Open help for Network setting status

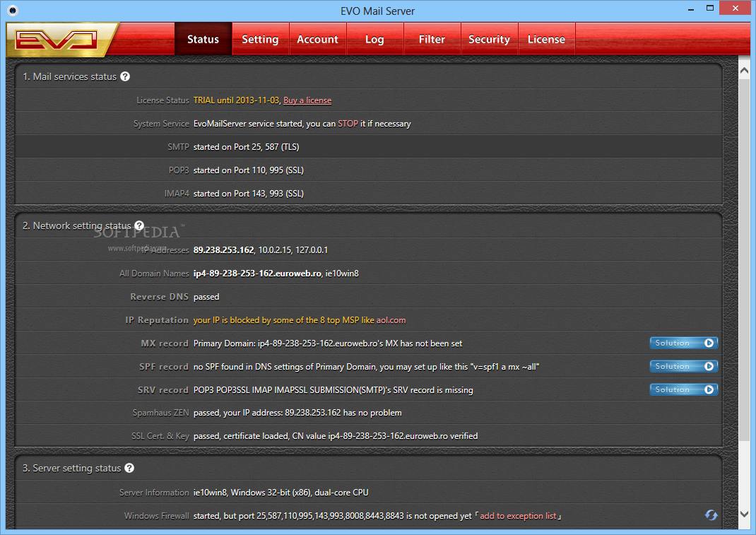(139, 225)
